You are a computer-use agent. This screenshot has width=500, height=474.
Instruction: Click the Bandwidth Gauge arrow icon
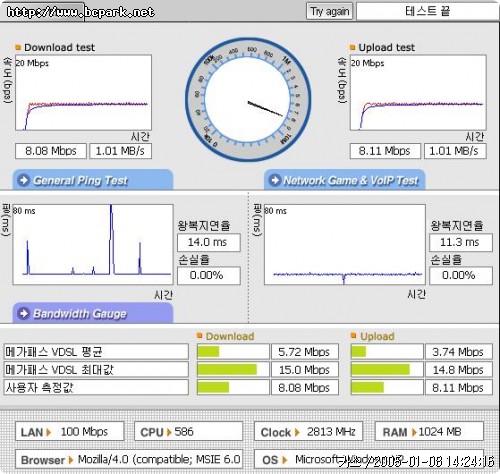click(24, 313)
